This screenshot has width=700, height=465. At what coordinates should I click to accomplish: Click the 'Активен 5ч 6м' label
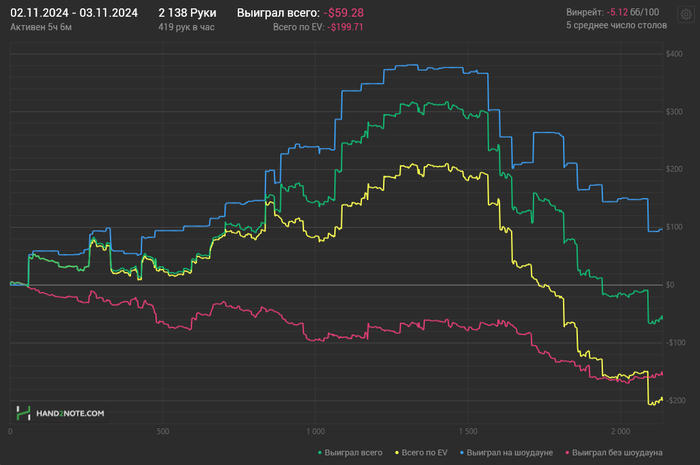[x=41, y=27]
